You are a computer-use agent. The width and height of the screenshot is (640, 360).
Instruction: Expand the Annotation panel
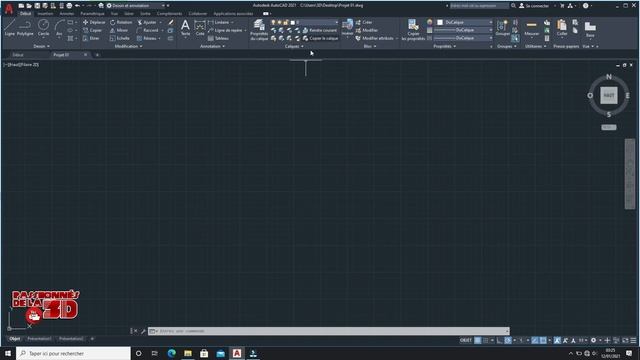coord(212,47)
